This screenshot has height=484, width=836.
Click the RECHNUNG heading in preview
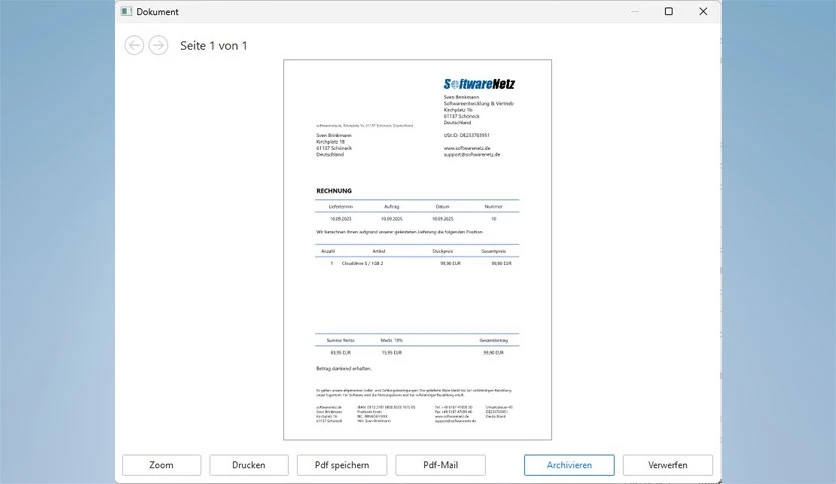(x=334, y=190)
